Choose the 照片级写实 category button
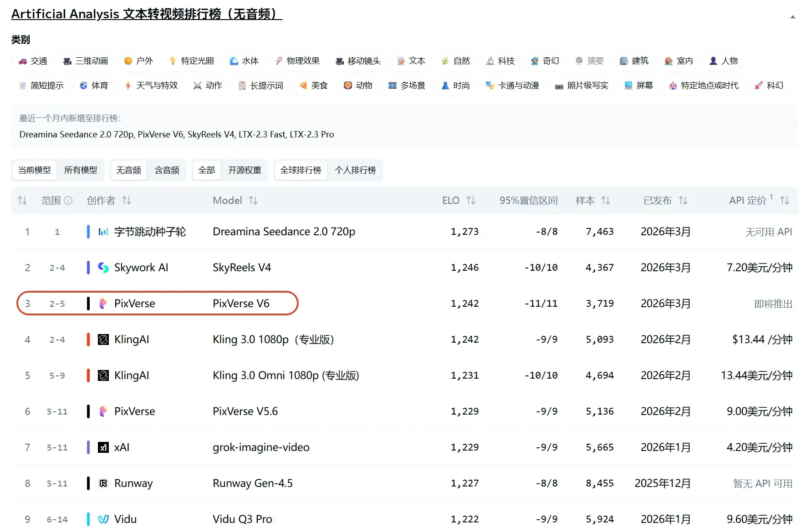801x532 pixels. pos(582,86)
